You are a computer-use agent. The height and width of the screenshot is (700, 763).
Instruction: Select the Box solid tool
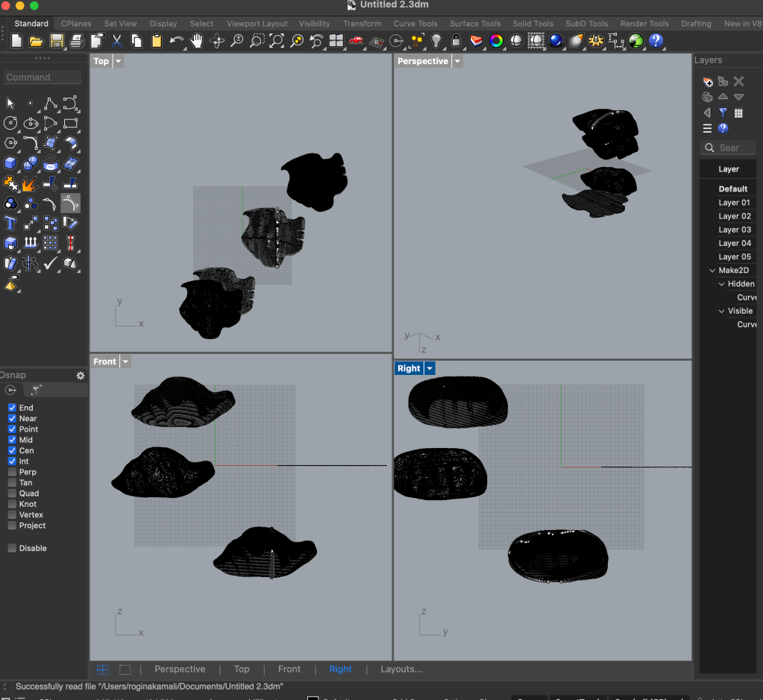click(x=10, y=163)
